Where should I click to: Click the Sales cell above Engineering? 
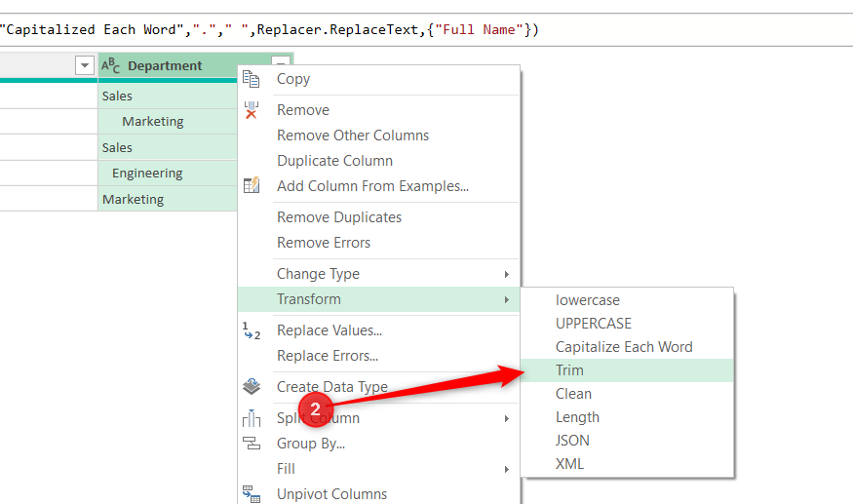point(168,147)
